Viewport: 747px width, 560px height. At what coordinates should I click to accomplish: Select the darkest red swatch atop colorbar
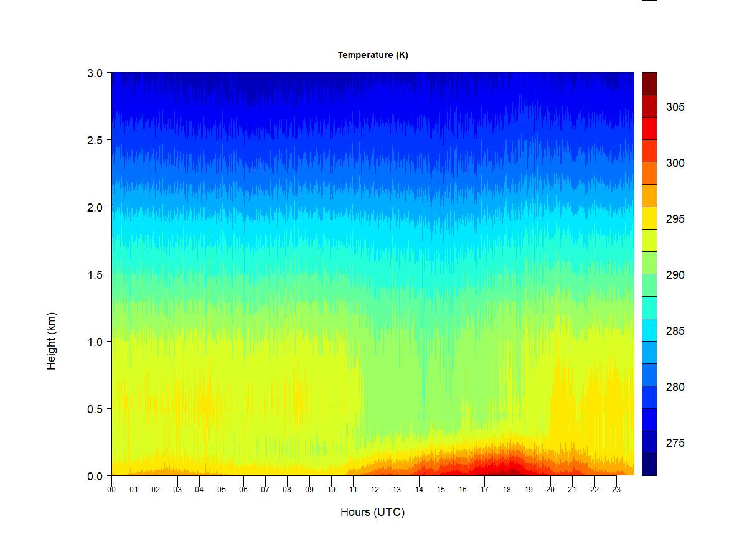(x=649, y=83)
